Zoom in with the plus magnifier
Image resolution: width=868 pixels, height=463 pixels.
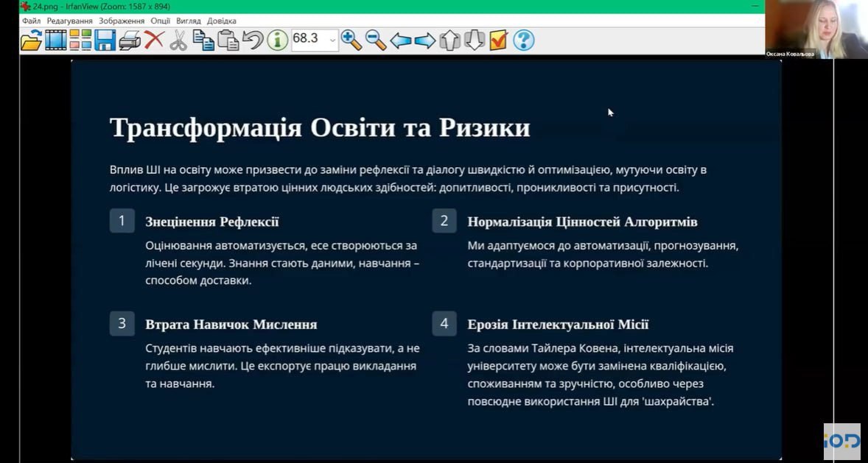[x=351, y=40]
